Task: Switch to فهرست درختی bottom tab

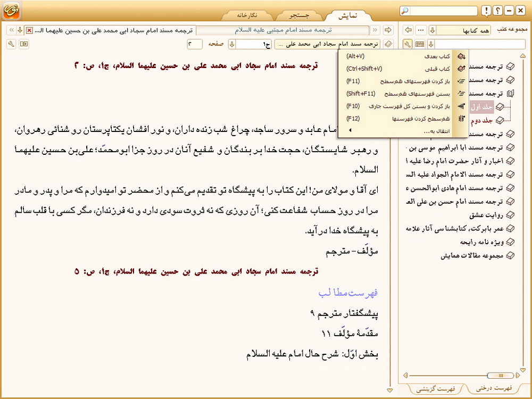Action: 494,388
